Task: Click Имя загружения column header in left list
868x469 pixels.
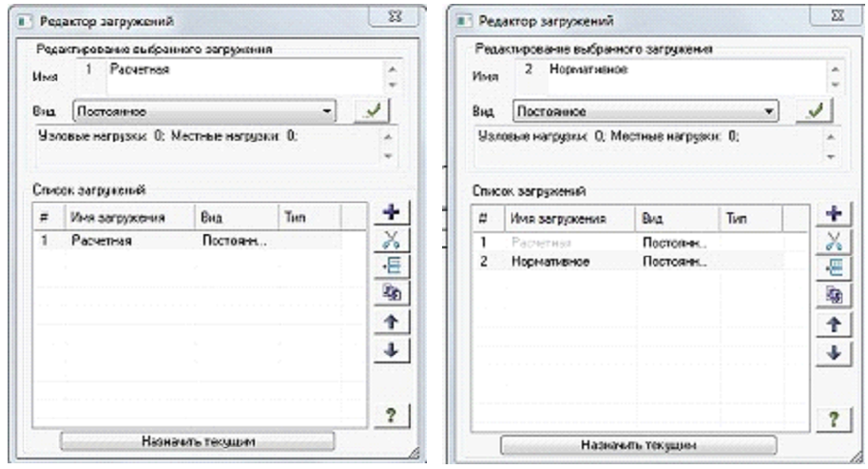Action: coord(130,218)
